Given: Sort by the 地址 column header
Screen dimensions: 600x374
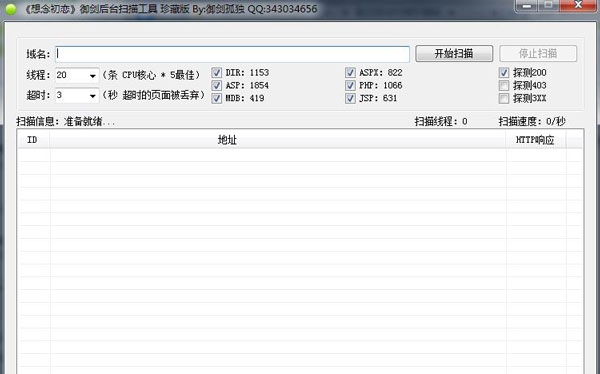Looking at the screenshot, I should [278, 140].
